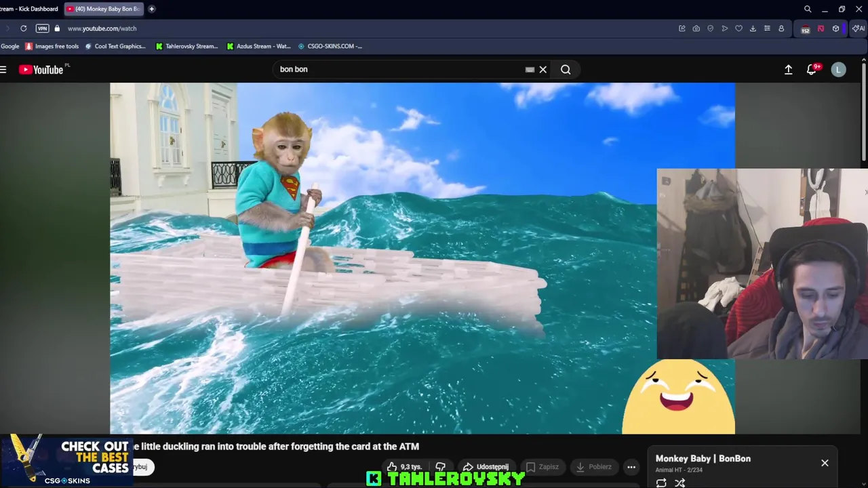Open the Monkey Baby | BonBon playlist title
This screenshot has height=488, width=868.
[x=703, y=459]
